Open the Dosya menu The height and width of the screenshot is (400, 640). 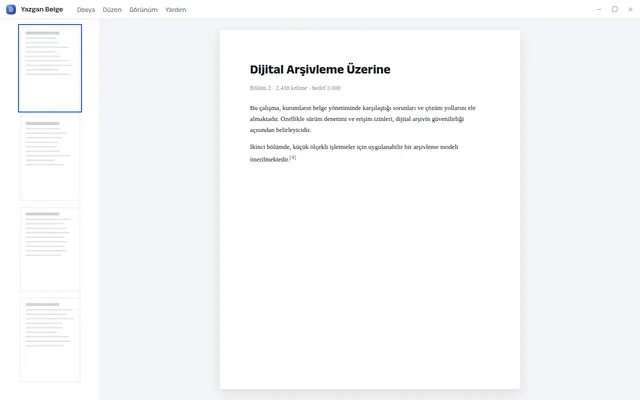(86, 10)
